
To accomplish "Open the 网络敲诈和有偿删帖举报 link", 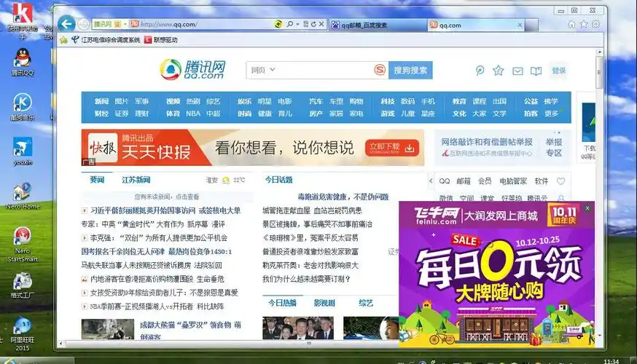I will tap(487, 142).
